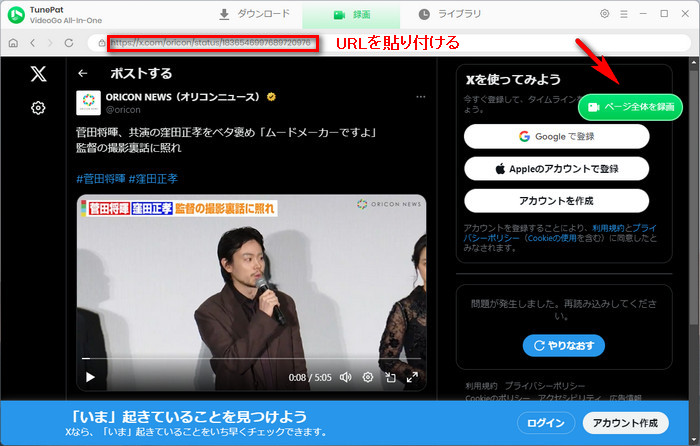Sign up with Google で登録

(557, 137)
